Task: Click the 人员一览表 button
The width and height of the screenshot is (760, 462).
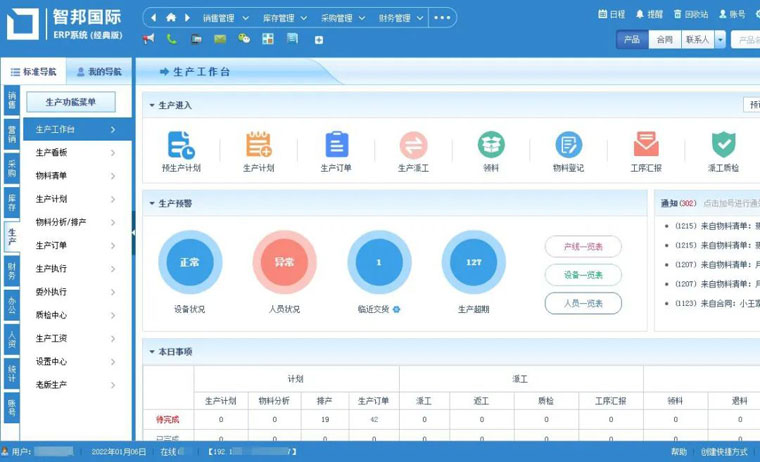Action: [583, 303]
